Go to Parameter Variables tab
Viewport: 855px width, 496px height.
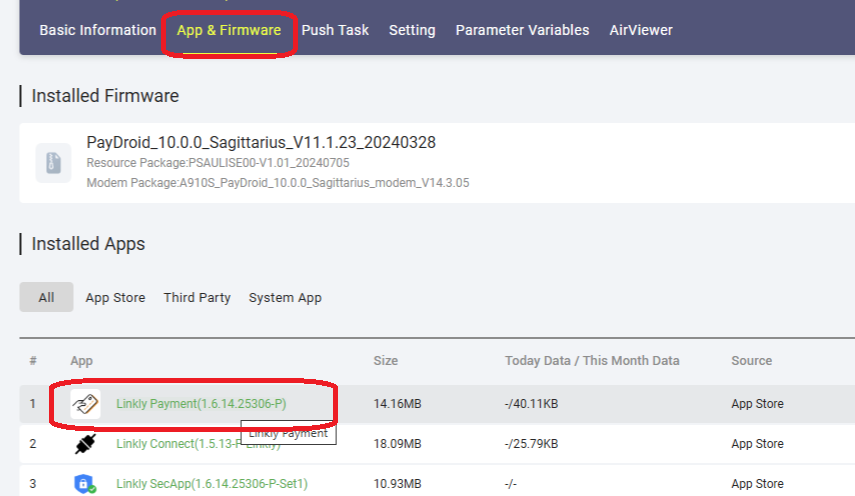522,30
